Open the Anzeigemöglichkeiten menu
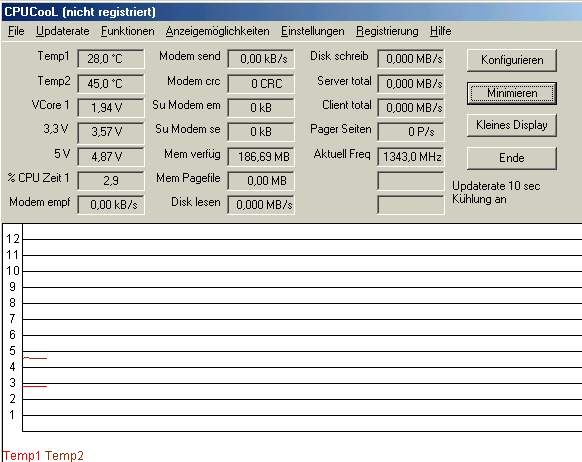582x462 pixels. coord(218,31)
